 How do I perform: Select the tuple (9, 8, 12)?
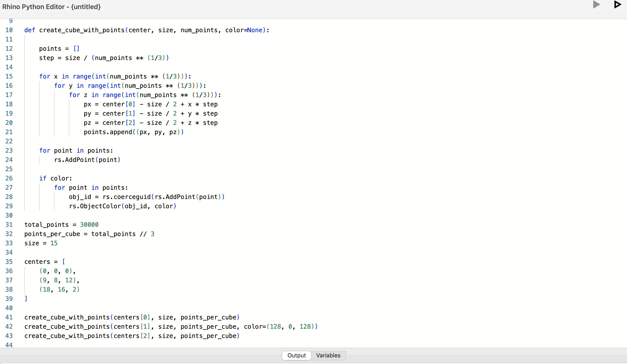pyautogui.click(x=59, y=280)
